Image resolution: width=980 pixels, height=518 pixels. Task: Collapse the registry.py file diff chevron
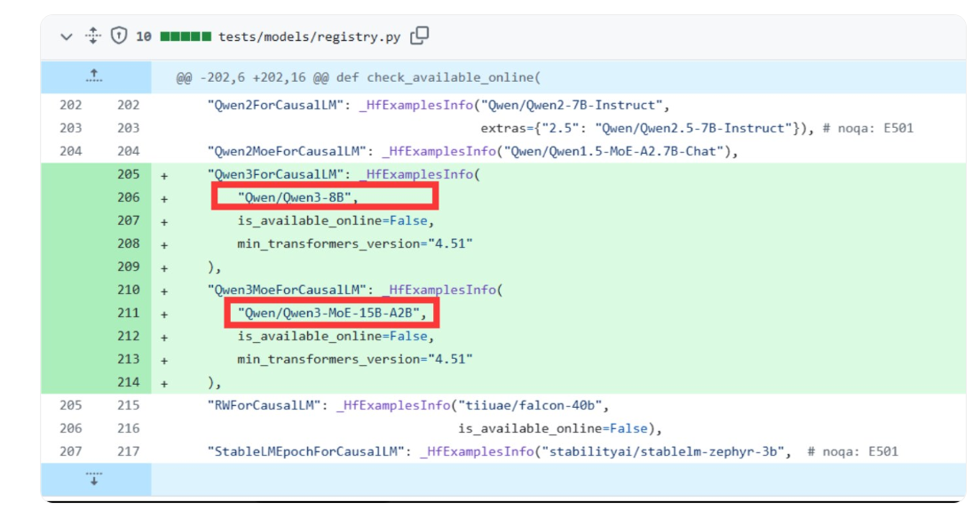pyautogui.click(x=67, y=36)
